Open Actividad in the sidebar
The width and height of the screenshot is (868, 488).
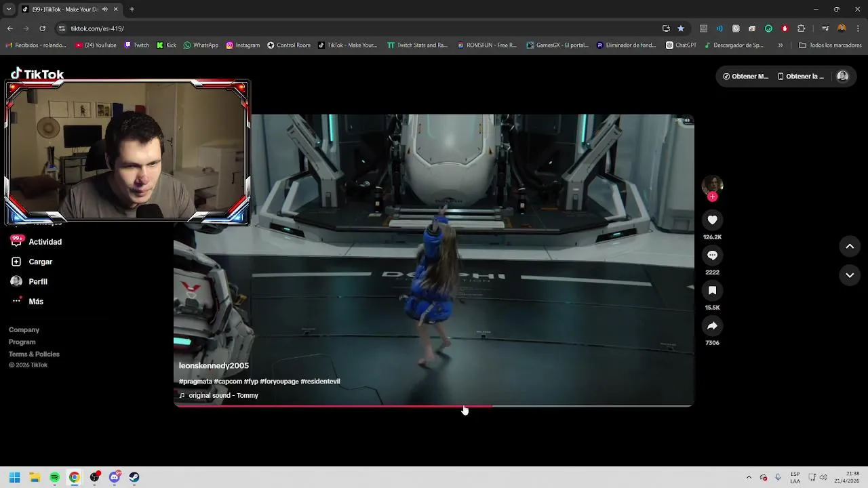tap(45, 242)
